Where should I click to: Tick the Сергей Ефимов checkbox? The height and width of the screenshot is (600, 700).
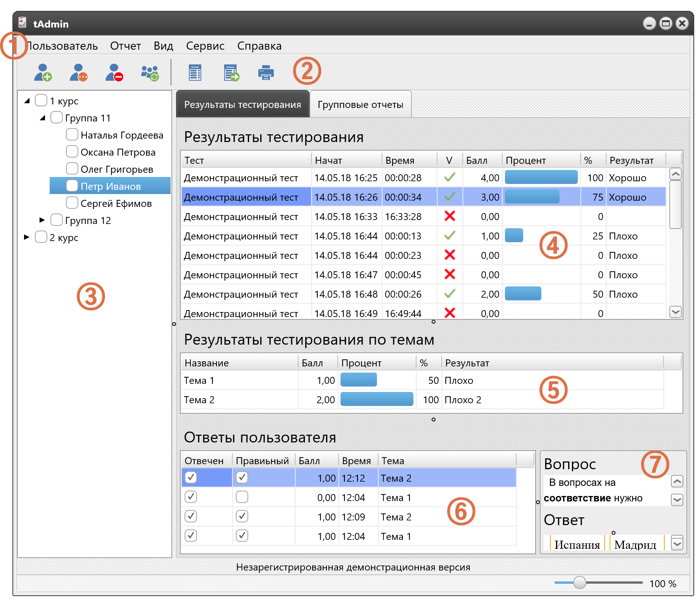click(x=72, y=203)
